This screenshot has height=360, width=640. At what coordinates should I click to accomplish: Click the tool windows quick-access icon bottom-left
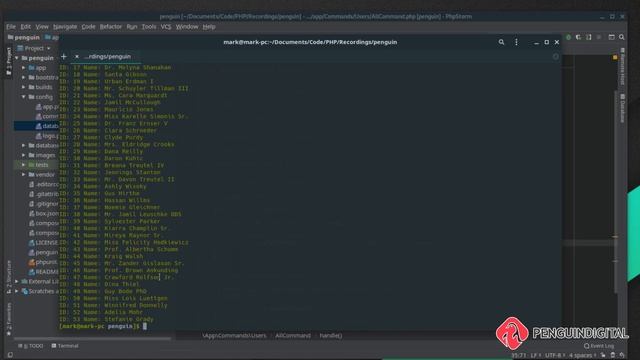click(10, 355)
